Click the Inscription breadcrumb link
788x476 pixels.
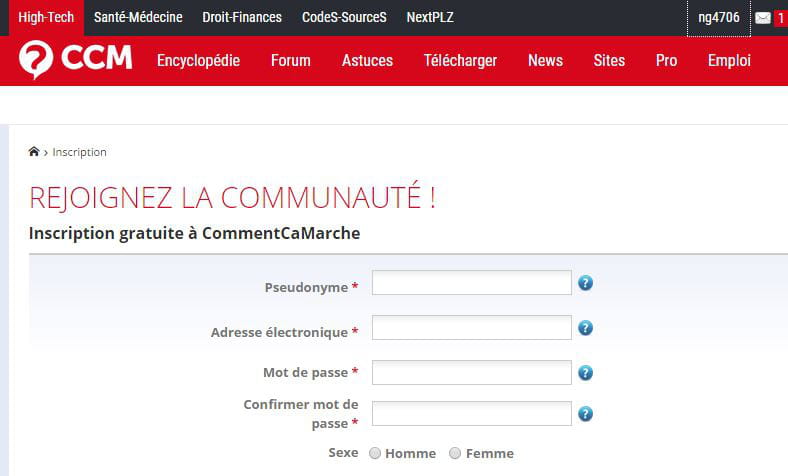tap(79, 152)
